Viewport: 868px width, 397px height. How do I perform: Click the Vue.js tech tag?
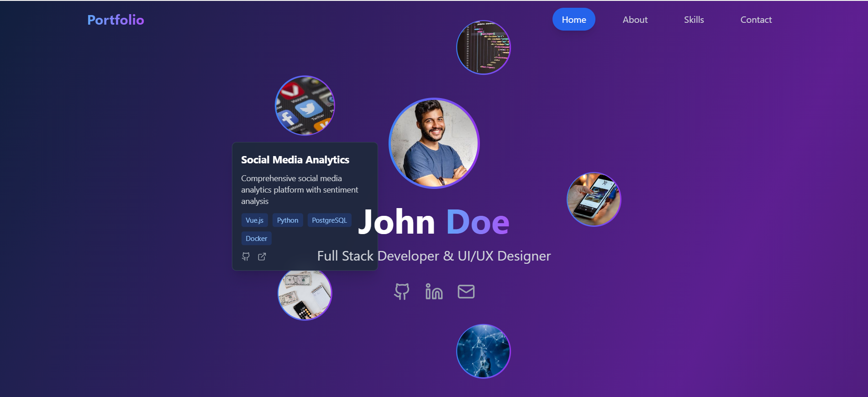tap(254, 220)
